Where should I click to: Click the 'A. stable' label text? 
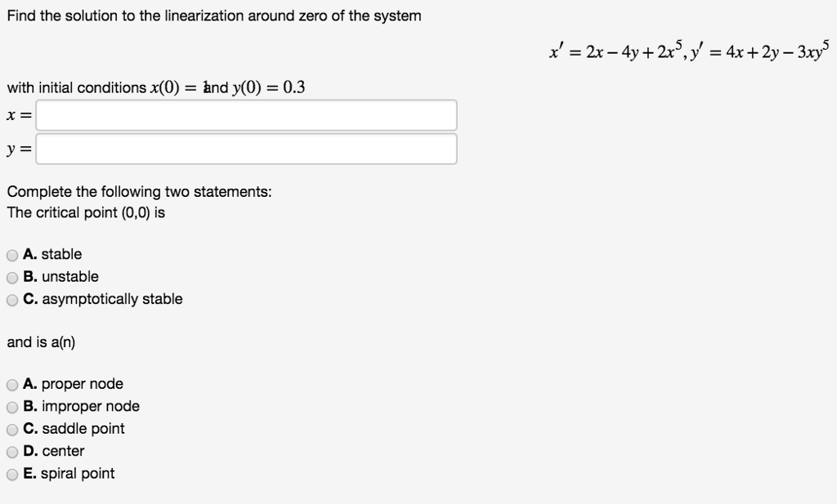(52, 254)
